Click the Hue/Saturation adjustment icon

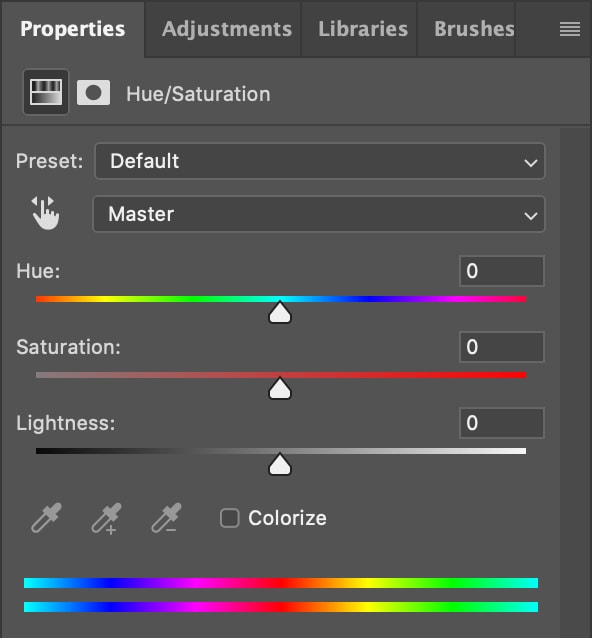pyautogui.click(x=46, y=92)
